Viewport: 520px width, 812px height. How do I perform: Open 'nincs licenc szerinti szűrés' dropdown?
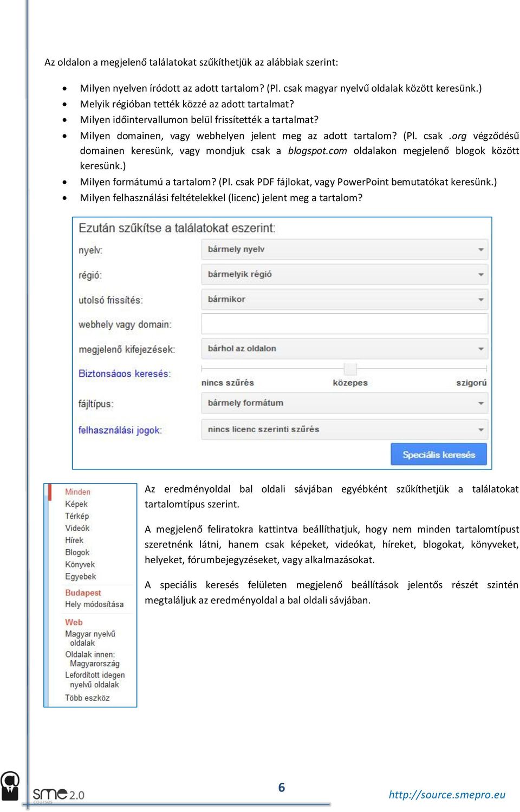point(344,429)
